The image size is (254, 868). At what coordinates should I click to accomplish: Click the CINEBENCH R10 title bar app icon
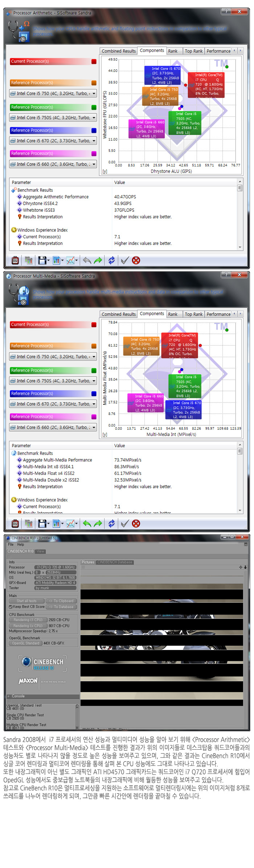coord(8,538)
